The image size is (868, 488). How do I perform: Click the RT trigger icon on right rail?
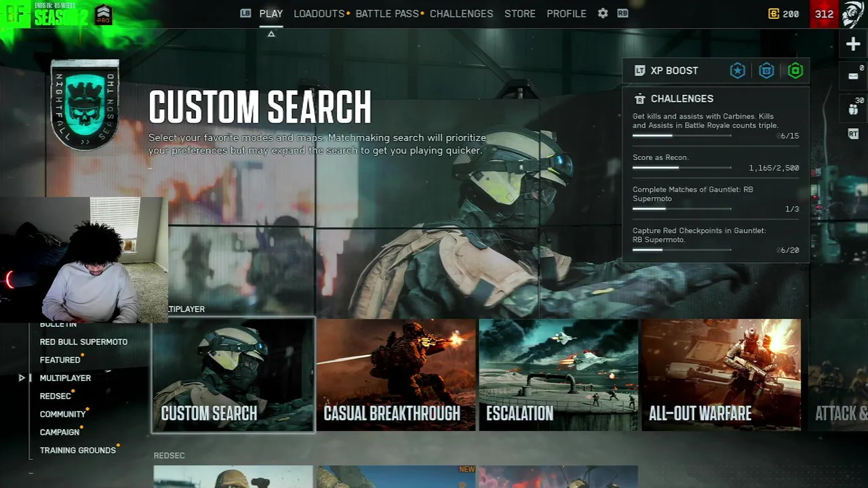(853, 134)
